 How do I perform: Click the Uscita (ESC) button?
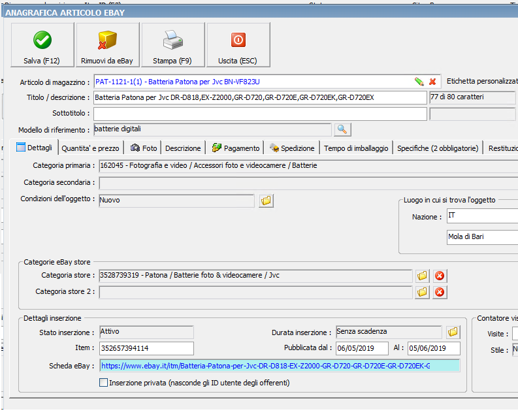click(238, 45)
